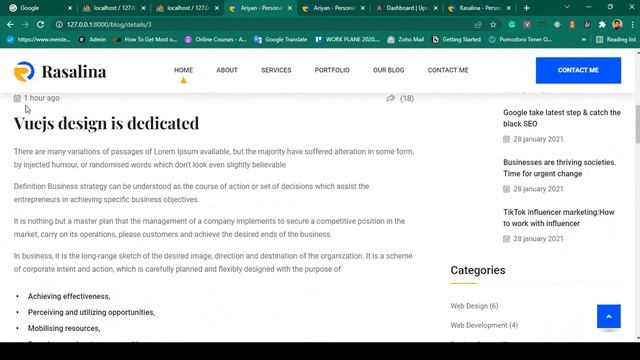Click the share icon beside (18)
Image resolution: width=640 pixels, height=360 pixels.
click(391, 98)
